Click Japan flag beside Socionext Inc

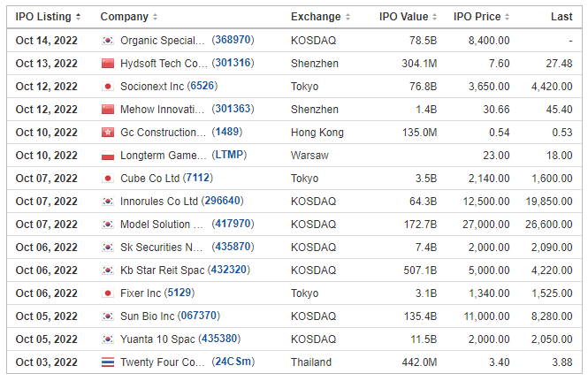[x=108, y=87]
